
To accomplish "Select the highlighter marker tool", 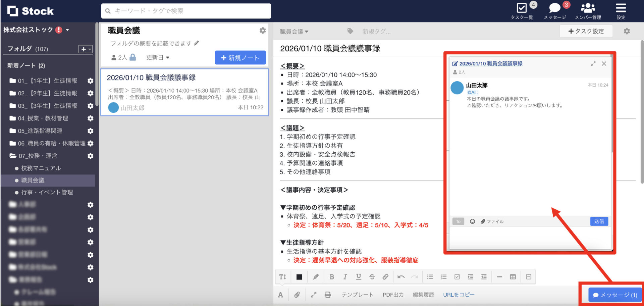I will click(x=315, y=276).
